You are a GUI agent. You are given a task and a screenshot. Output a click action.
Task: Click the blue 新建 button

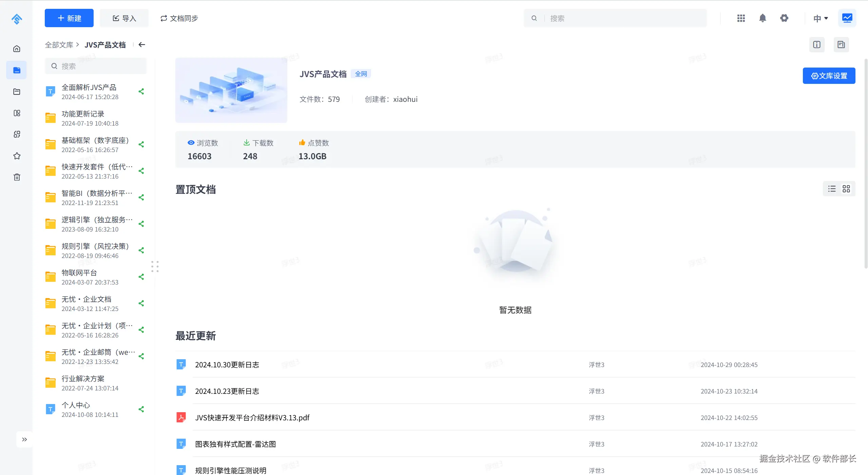tap(69, 18)
